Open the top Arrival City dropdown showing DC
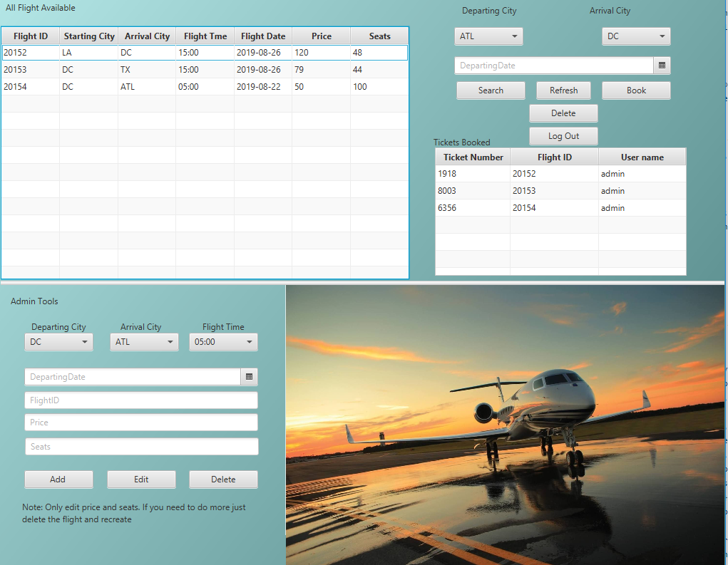 [636, 36]
